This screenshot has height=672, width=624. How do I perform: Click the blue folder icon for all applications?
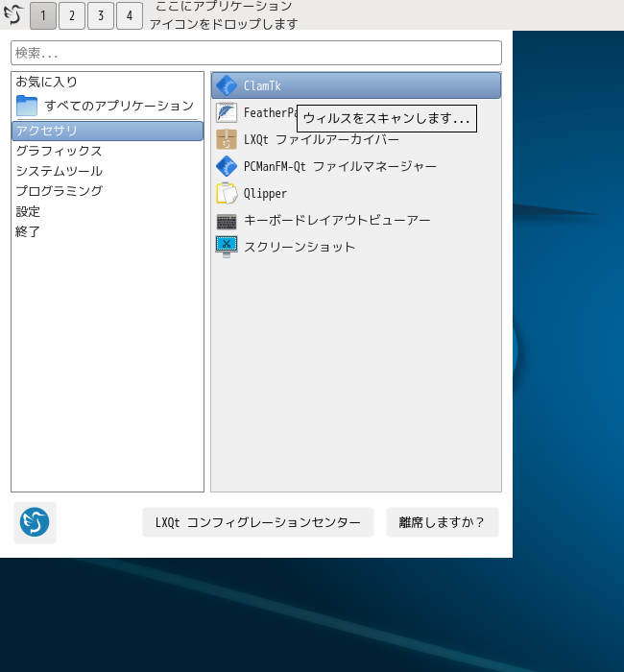(27, 106)
